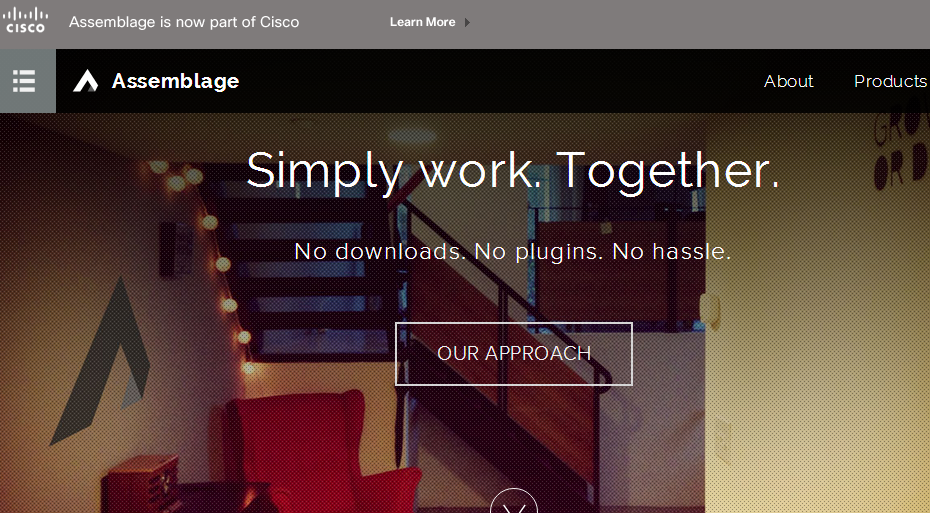Click the 'Simply work. Together.' headline

pos(513,171)
